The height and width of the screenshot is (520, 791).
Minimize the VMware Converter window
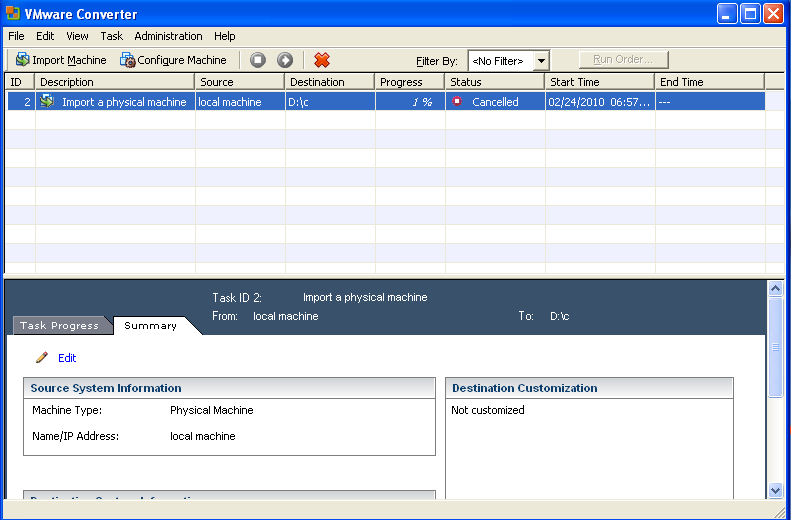[726, 14]
